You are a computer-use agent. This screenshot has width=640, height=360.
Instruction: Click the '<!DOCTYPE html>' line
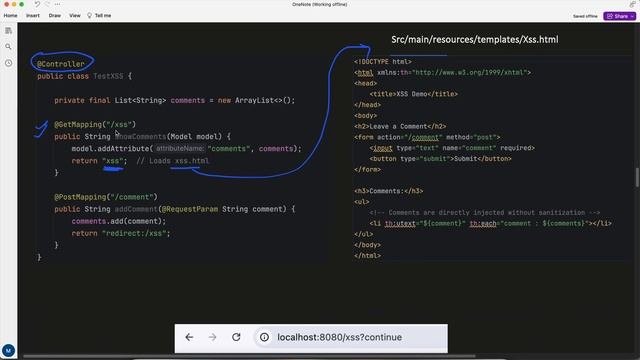(383, 62)
